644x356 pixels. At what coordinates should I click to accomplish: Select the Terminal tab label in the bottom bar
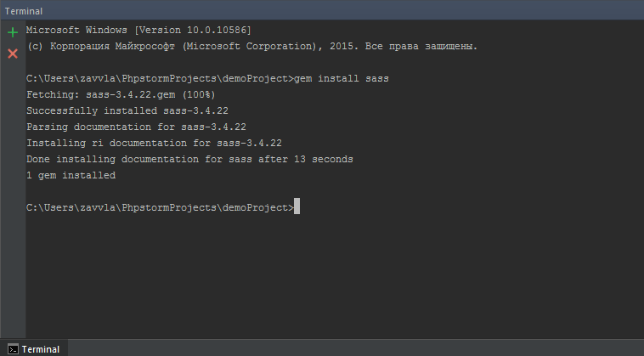[x=40, y=349]
